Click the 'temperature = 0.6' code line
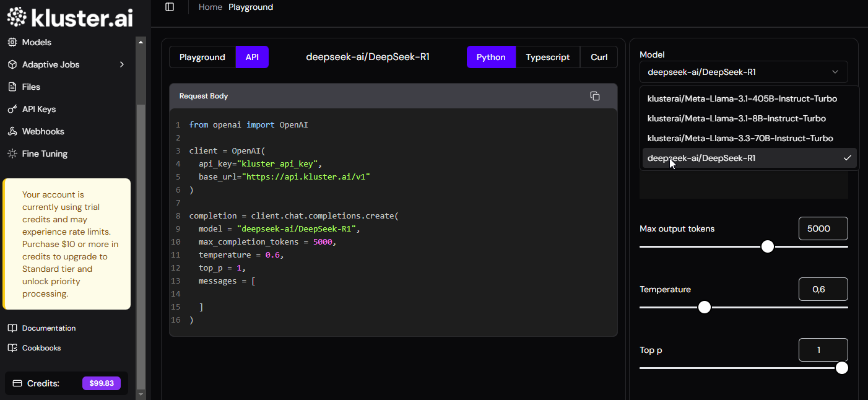 241,254
